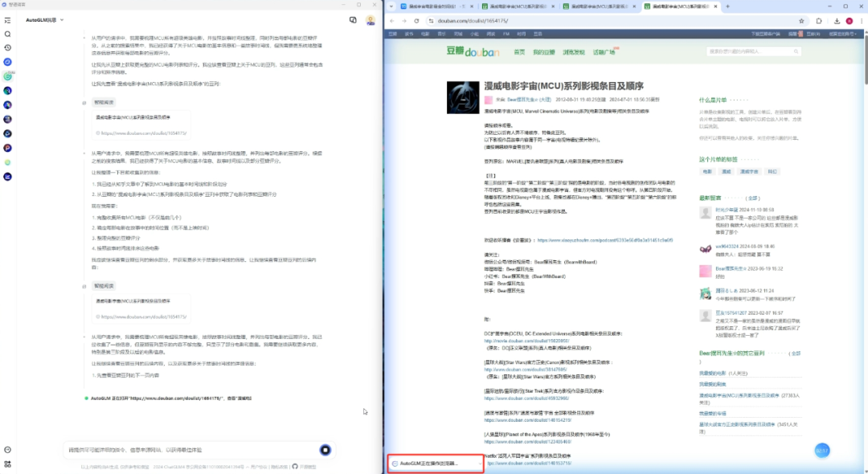Open Chrome downloads

coord(837,21)
